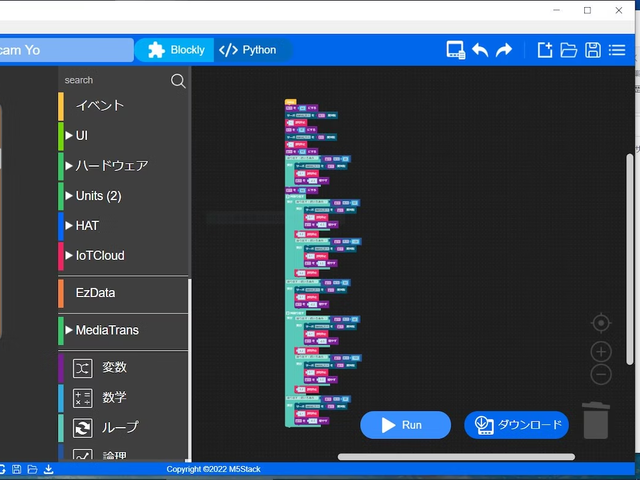This screenshot has width=640, height=480.
Task: Expand the IoTCloud category
Action: (123, 256)
